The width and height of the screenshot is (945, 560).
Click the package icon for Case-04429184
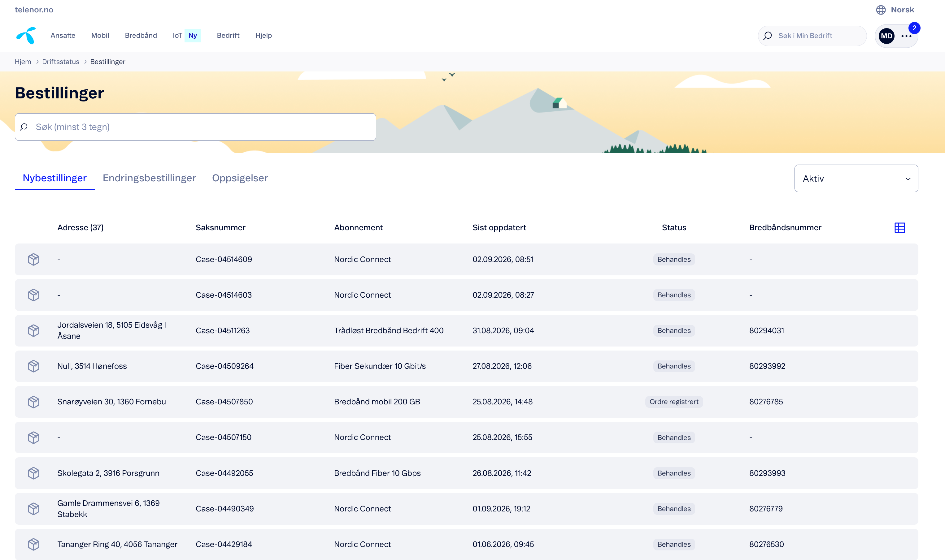(x=34, y=544)
